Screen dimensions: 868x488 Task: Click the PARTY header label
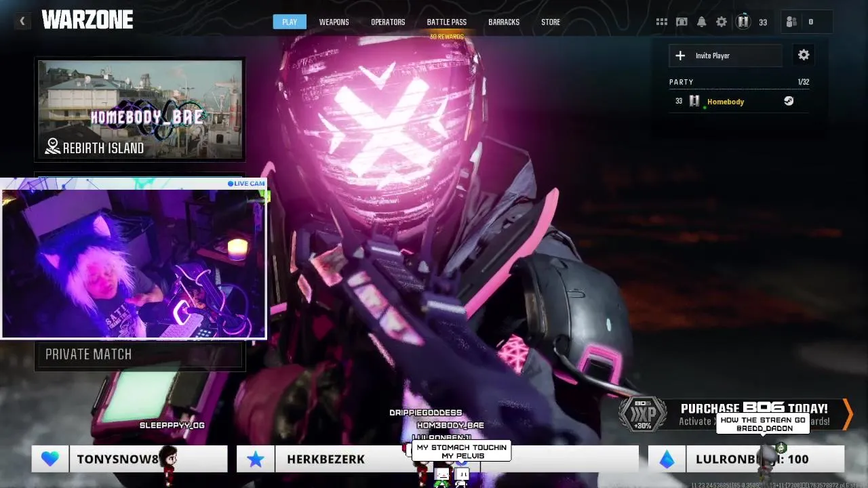(x=682, y=82)
